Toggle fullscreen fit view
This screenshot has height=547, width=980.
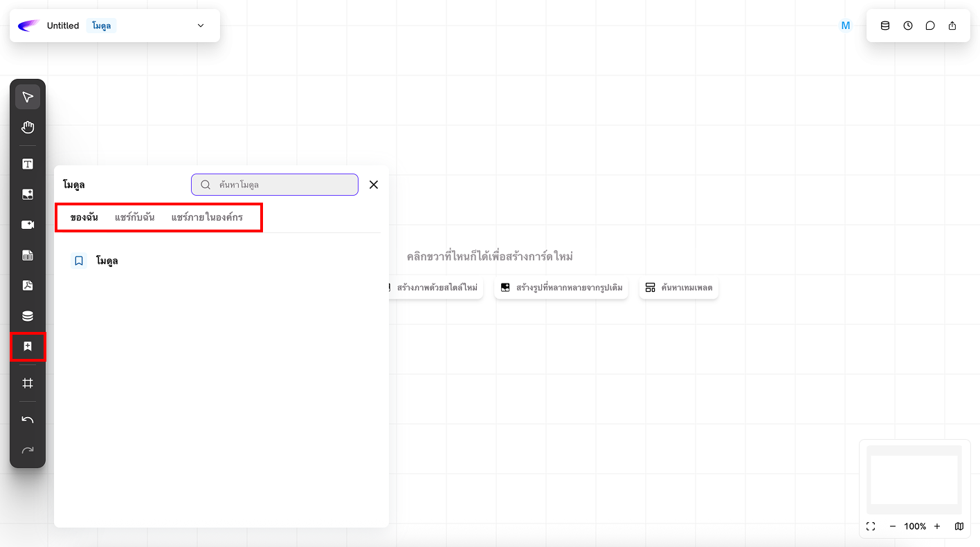click(871, 526)
